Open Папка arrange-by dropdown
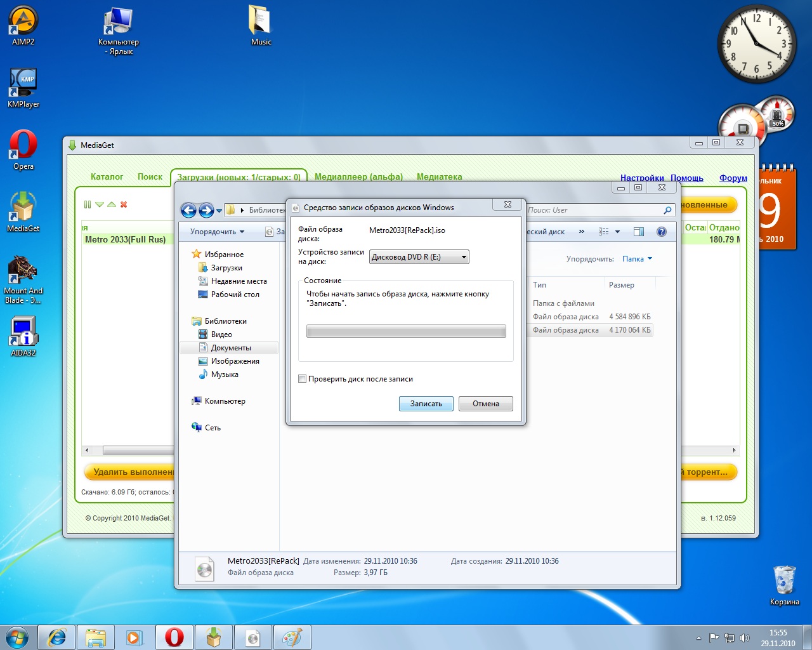812x650 pixels. (x=637, y=259)
